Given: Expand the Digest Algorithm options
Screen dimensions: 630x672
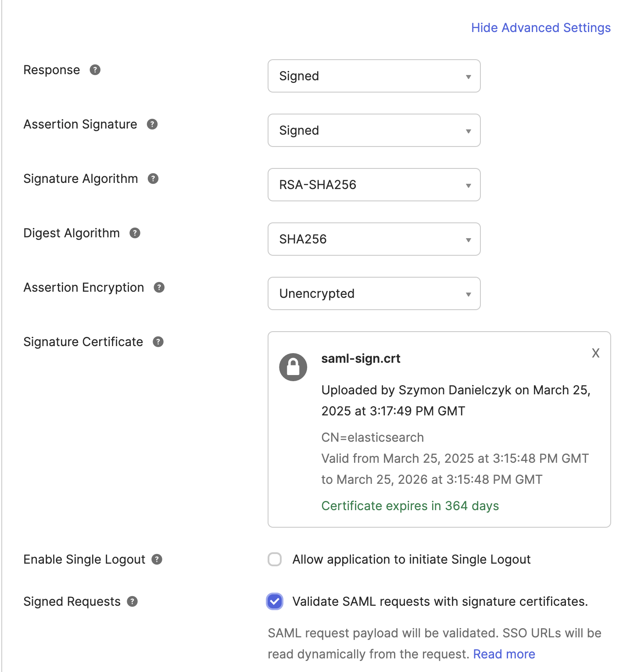Looking at the screenshot, I should click(373, 239).
